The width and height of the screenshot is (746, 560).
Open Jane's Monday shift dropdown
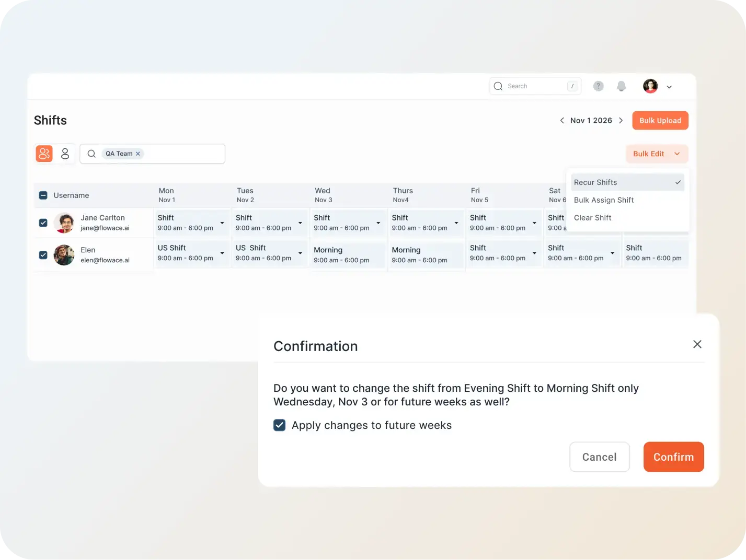[222, 223]
